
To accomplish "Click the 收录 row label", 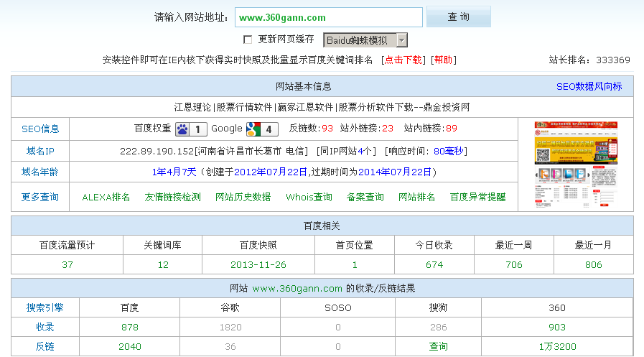I will click(45, 328).
